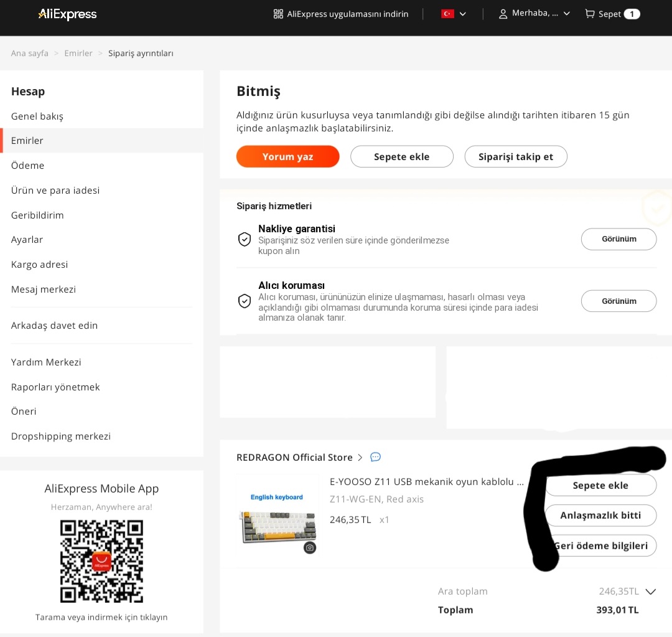The image size is (672, 637).
Task: Open Öneri in the sidebar
Action: click(24, 411)
